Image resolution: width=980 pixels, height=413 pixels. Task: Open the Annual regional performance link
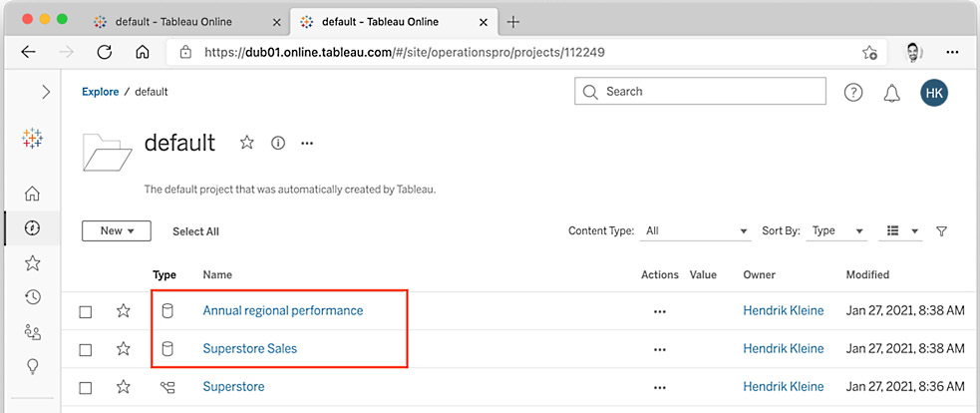(283, 310)
